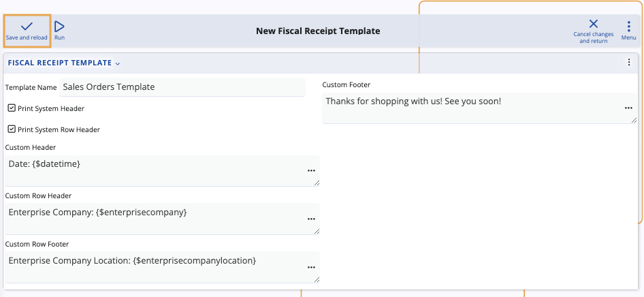The width and height of the screenshot is (644, 297).
Task: Click the Template Name input field
Action: pos(182,87)
